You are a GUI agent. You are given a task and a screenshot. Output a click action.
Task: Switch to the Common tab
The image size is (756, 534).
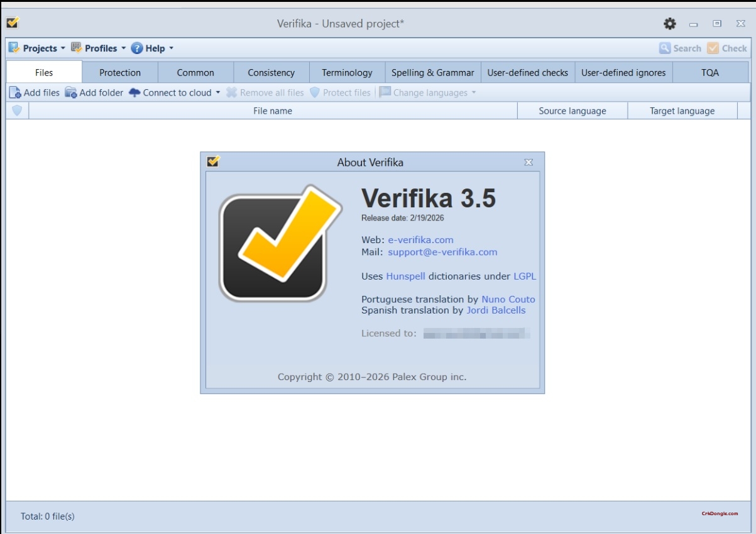pyautogui.click(x=195, y=72)
